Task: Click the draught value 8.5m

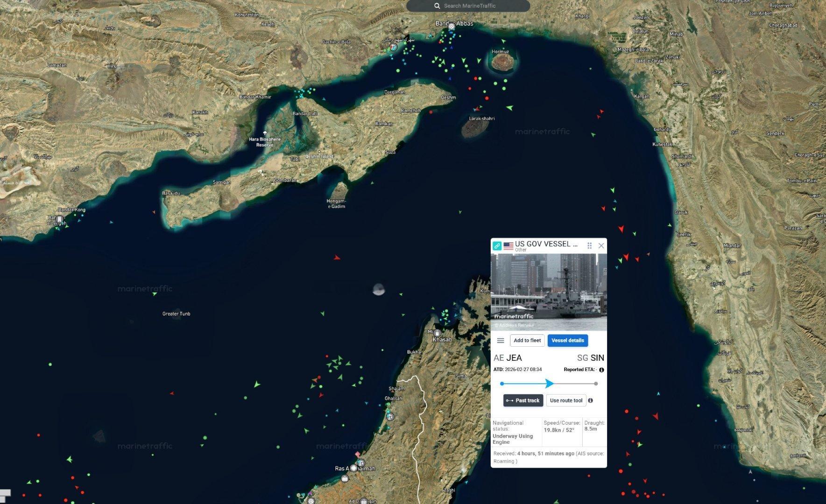Action: tap(591, 429)
